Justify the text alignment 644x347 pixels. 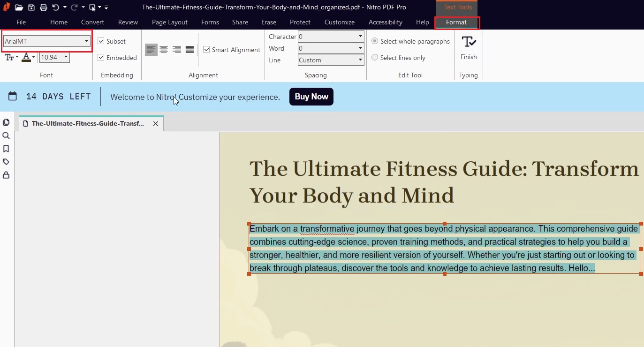pyautogui.click(x=190, y=49)
